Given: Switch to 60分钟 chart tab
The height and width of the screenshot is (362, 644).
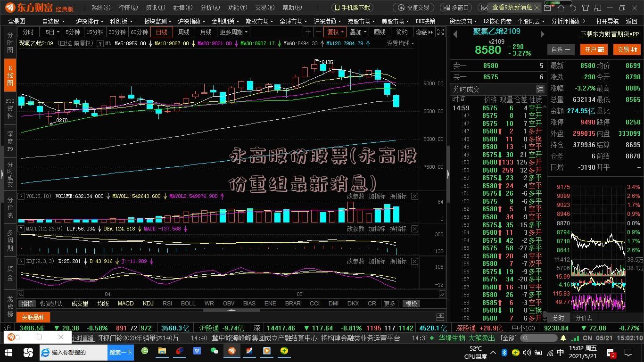Looking at the screenshot, I should (139, 32).
